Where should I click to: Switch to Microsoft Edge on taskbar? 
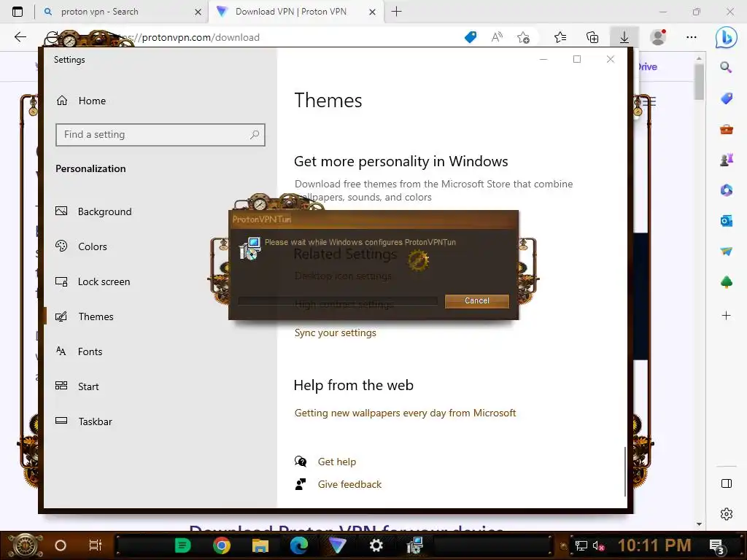[298, 545]
